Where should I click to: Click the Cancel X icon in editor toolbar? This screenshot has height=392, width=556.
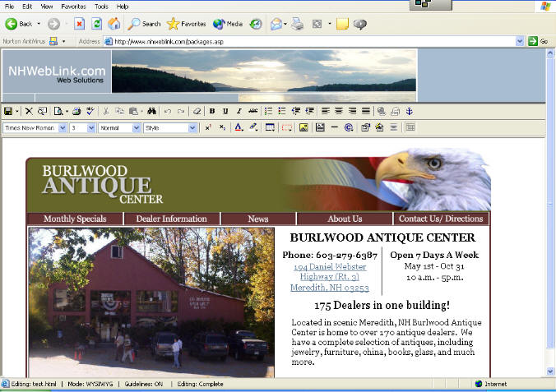tap(29, 111)
